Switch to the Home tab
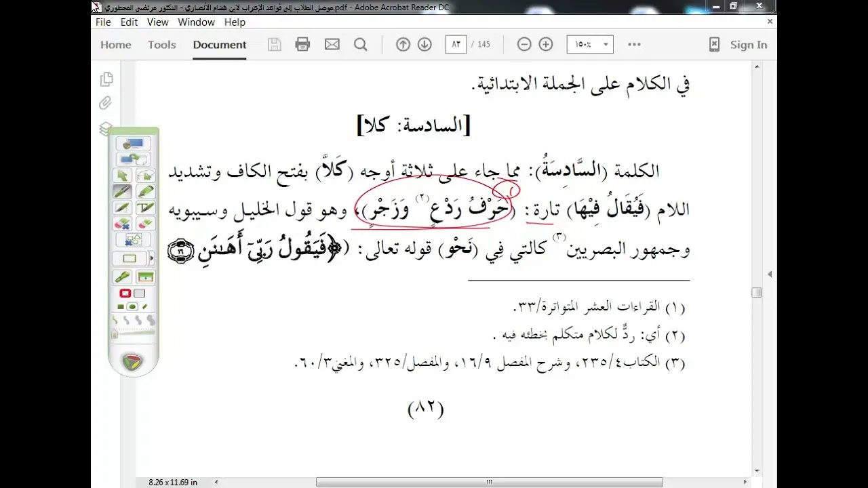 pyautogui.click(x=116, y=45)
